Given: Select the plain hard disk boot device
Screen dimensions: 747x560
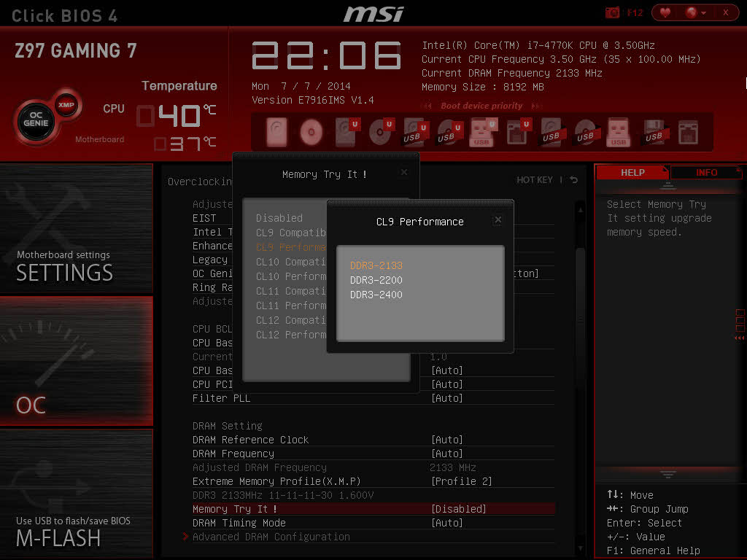Looking at the screenshot, I should [276, 132].
